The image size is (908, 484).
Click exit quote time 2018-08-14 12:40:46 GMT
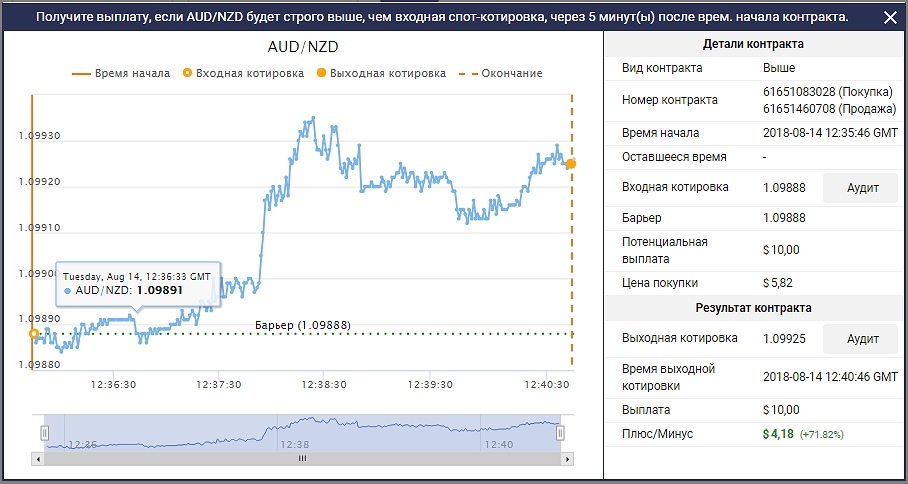click(830, 377)
